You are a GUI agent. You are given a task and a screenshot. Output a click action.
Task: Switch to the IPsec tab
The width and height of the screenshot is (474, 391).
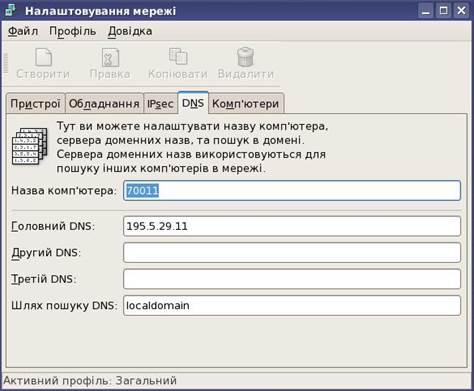(x=160, y=104)
